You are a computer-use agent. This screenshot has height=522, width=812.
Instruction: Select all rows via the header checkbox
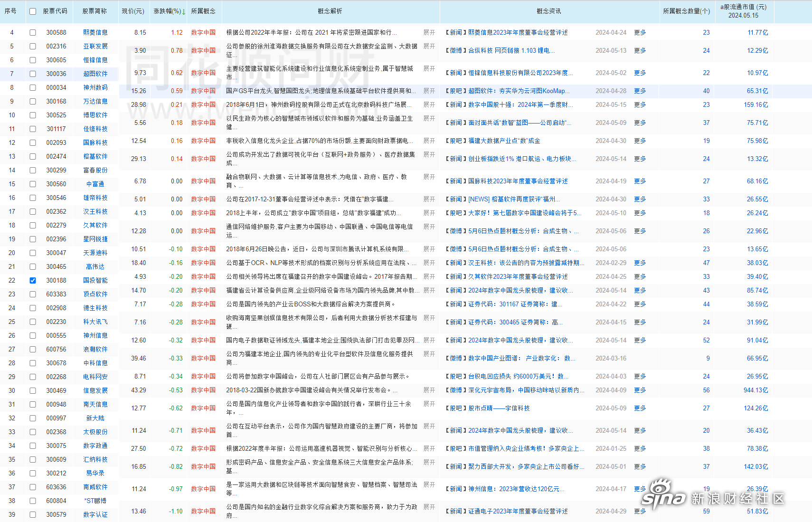click(32, 11)
